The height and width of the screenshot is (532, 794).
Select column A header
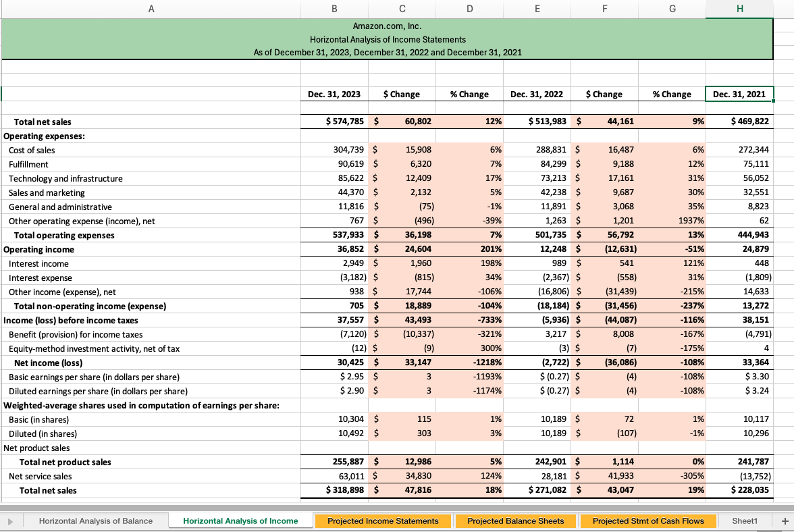click(x=151, y=8)
